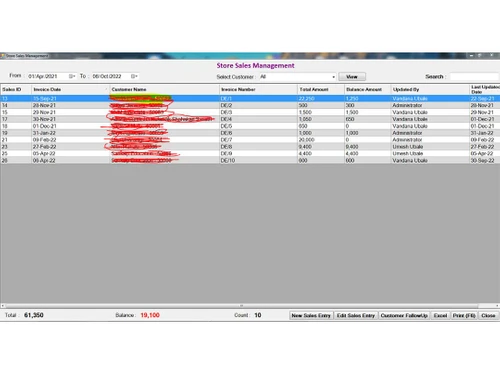Select invoice number DE/3 cell
500x375 pixels.
click(258, 112)
